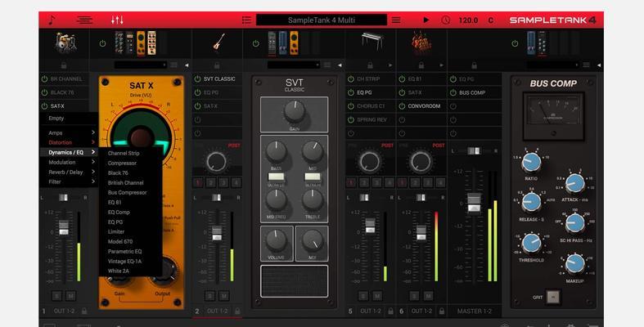Open effect preset dropdown above SVT Classic
Viewport: 644px width, 327px height.
click(x=293, y=65)
